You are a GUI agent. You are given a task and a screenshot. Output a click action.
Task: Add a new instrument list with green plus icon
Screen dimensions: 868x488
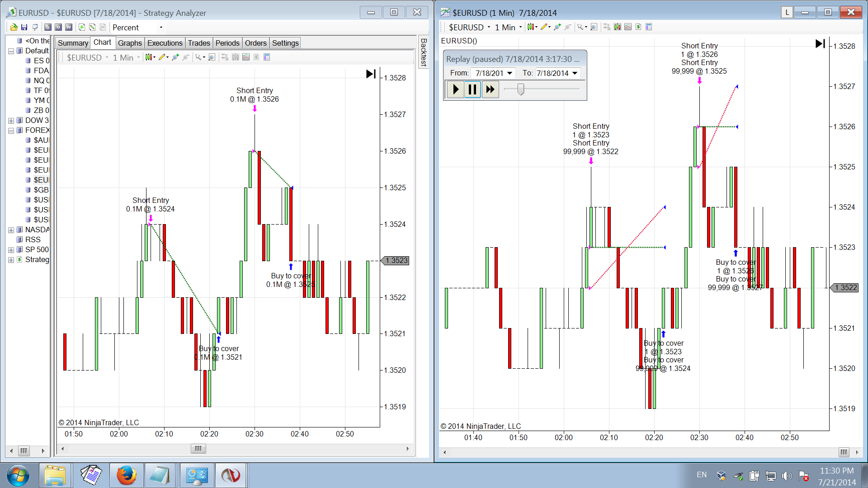coord(82,27)
